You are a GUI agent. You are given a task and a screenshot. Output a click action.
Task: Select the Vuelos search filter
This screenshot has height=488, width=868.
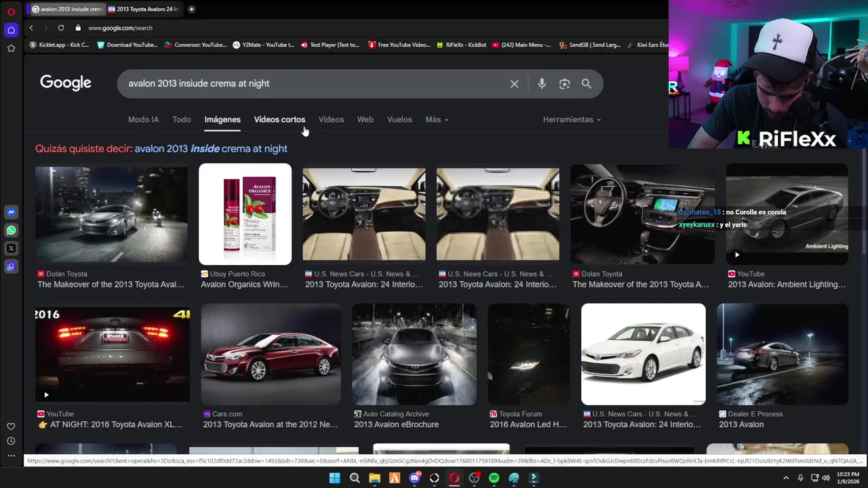(x=399, y=119)
